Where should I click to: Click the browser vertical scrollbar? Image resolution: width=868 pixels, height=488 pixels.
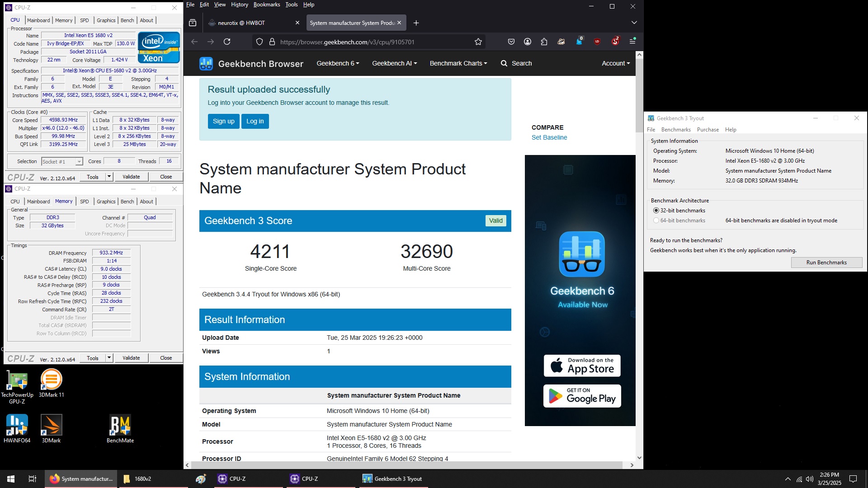tap(639, 95)
